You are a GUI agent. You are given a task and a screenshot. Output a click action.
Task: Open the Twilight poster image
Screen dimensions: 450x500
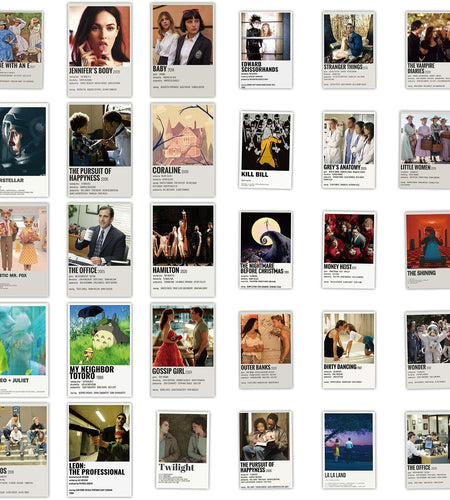(183, 438)
